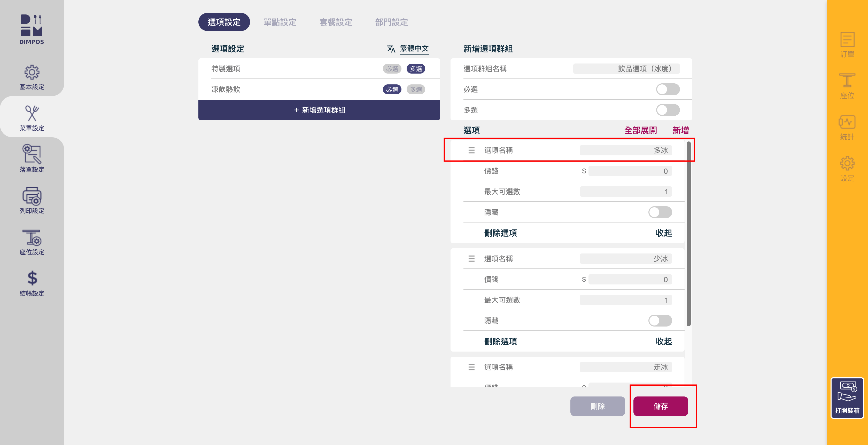This screenshot has width=868, height=445.
Task: Open the 繁體中文 language selector
Action: pos(414,49)
